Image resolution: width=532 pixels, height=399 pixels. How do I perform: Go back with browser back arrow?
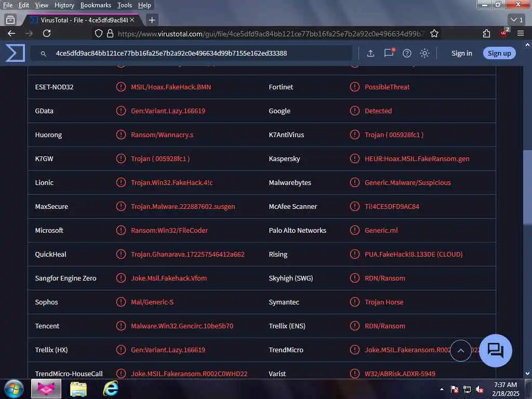coord(11,33)
